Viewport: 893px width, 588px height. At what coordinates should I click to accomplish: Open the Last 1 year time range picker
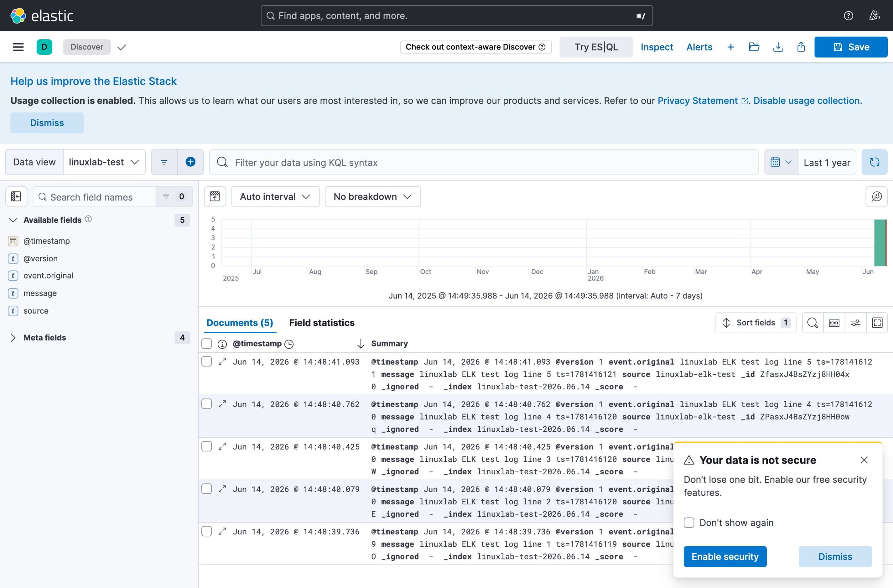click(827, 162)
